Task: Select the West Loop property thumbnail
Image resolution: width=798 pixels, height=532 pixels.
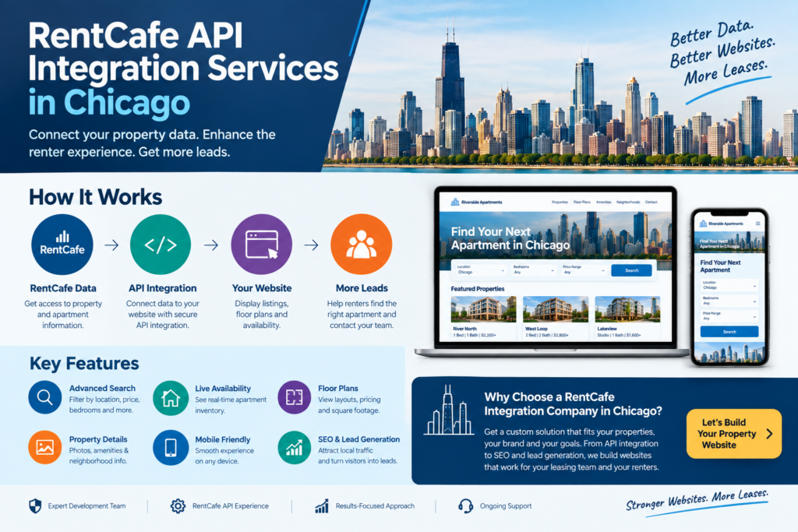Action: (556, 309)
